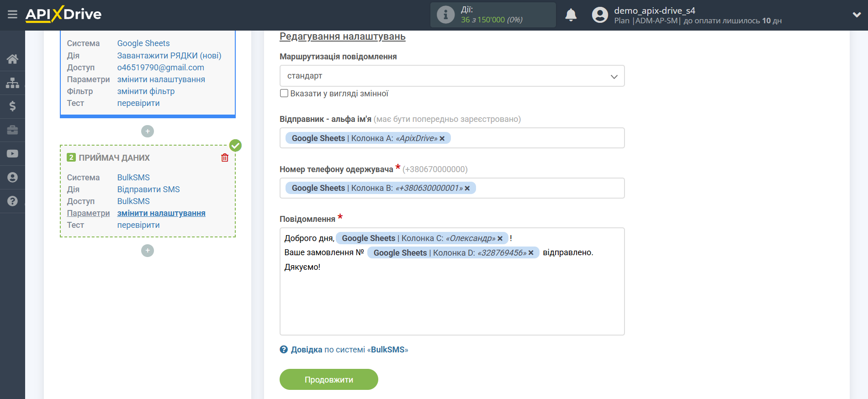Click the sender alpha name input field
Viewport: 868px width, 399px height.
tap(452, 138)
